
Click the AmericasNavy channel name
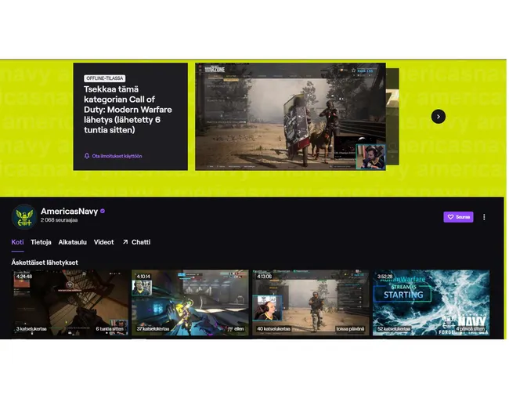tap(69, 212)
